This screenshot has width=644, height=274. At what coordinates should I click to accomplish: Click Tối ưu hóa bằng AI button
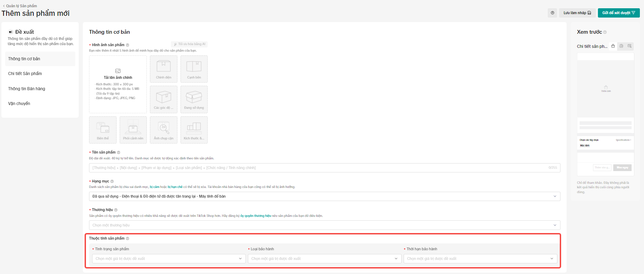tap(189, 44)
